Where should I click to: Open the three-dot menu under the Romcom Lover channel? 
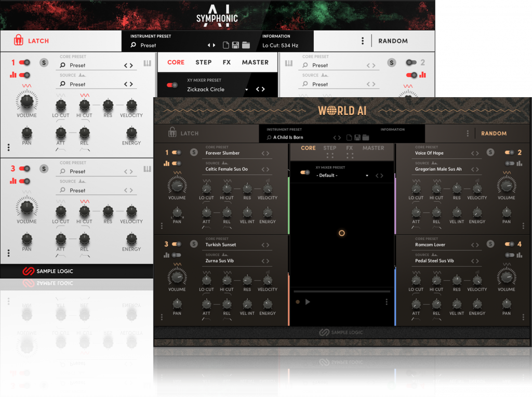point(523,316)
